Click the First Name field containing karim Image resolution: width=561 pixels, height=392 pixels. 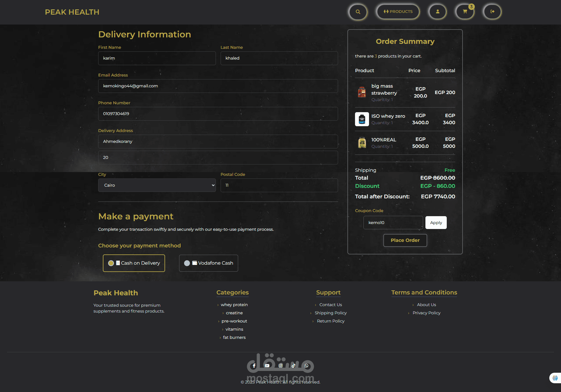coord(157,58)
